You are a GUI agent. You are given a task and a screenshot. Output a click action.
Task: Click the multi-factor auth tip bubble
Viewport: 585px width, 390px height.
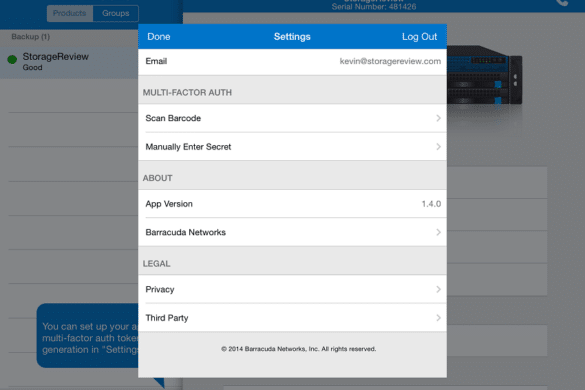click(x=88, y=336)
